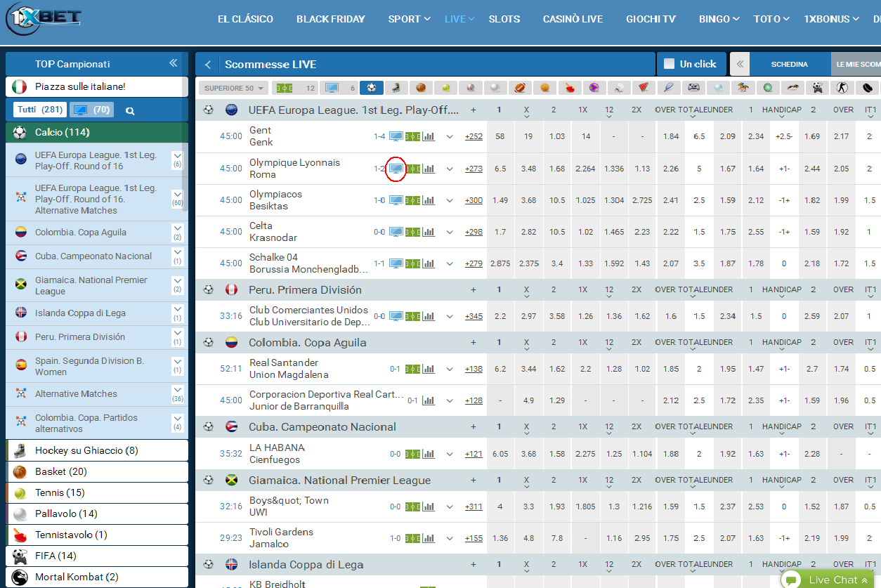Select Piazza sulle italiane! link
The image size is (881, 588).
click(97, 86)
